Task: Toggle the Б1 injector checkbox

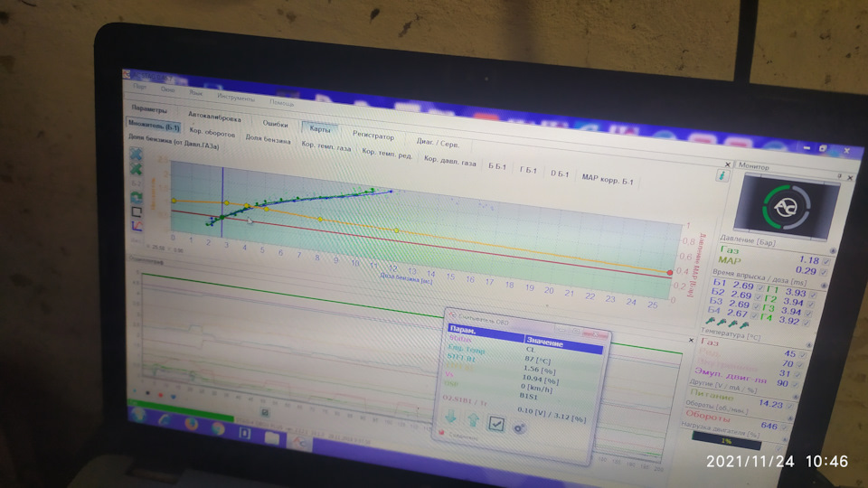Action: 760,287
